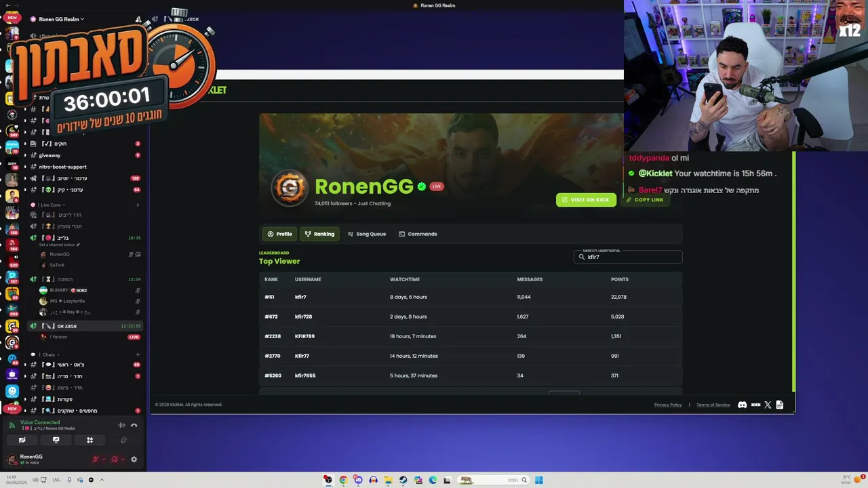This screenshot has height=488, width=868.
Task: Open the Privacy Policy link
Action: [x=668, y=405]
